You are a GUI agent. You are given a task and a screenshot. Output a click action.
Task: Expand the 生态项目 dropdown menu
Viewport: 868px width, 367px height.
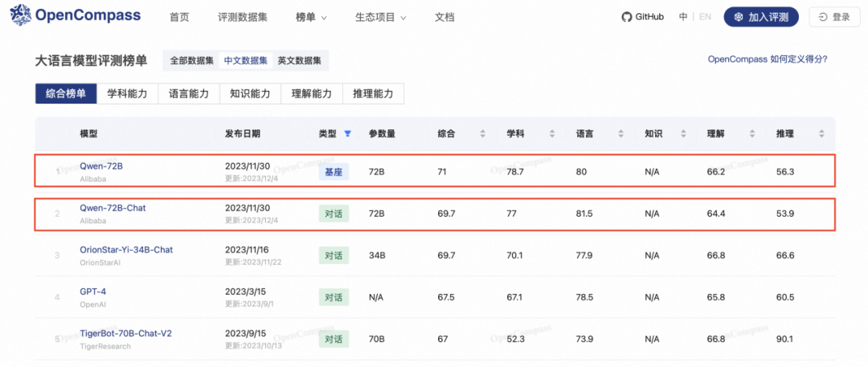(x=381, y=17)
